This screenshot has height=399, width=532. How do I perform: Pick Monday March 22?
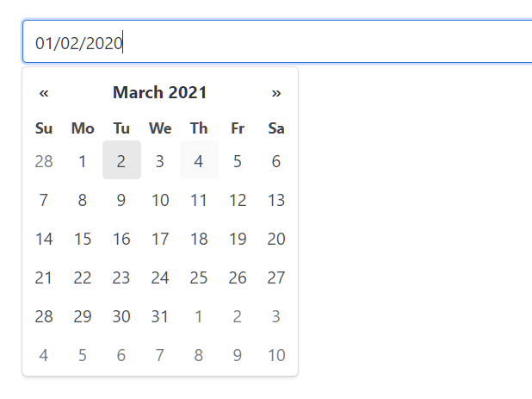(x=83, y=277)
